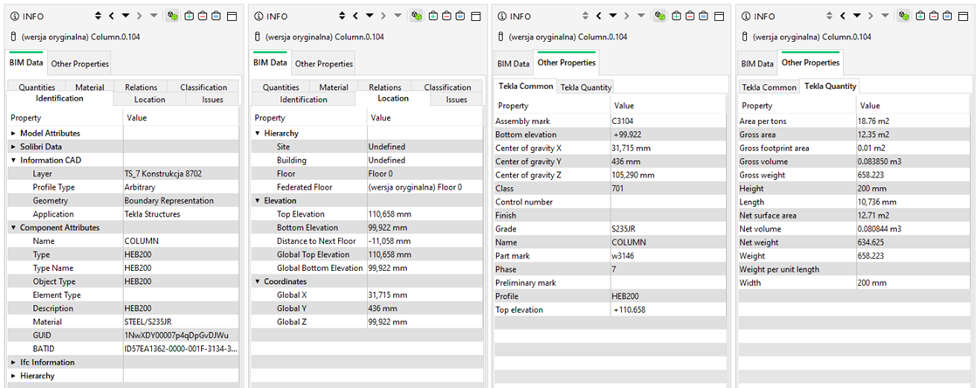The width and height of the screenshot is (980, 388).
Task: Click the GUID value 1NwXDY00007p4qDpGvDJWu
Action: (176, 336)
